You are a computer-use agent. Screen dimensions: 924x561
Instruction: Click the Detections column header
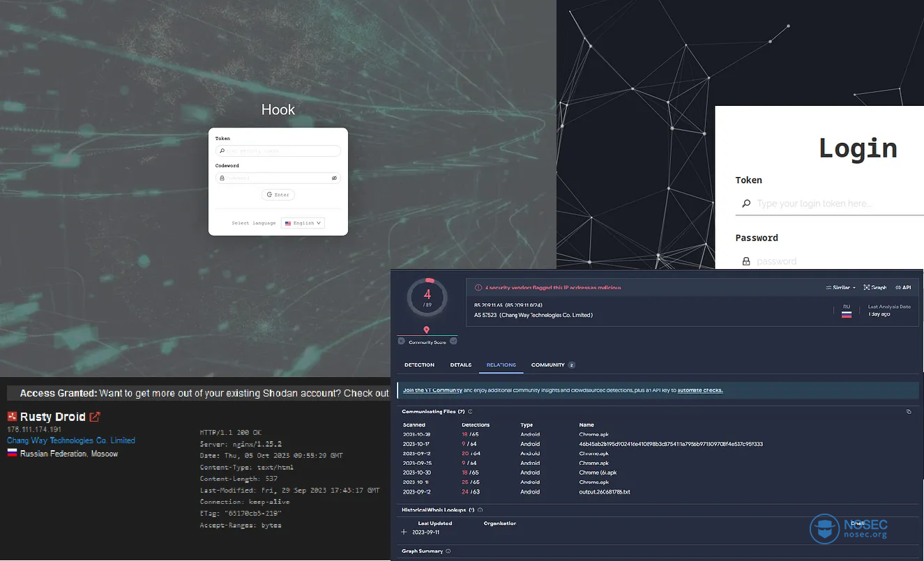(x=476, y=424)
